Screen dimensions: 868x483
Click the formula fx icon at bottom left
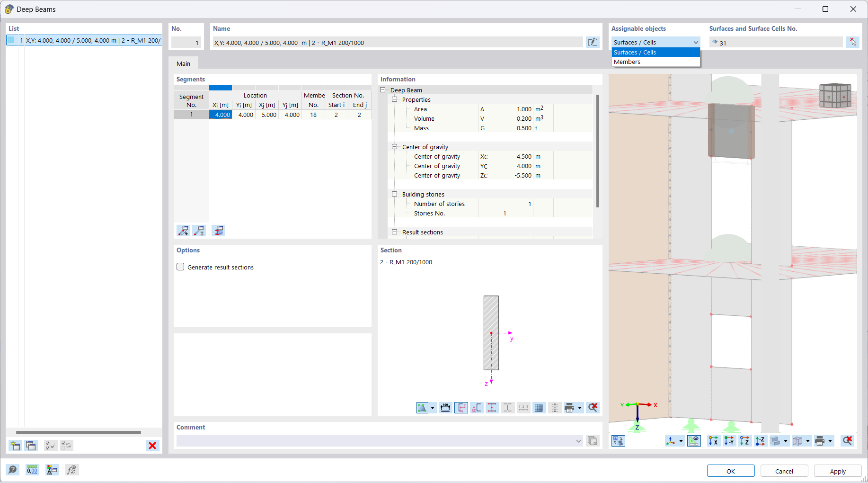coord(71,470)
